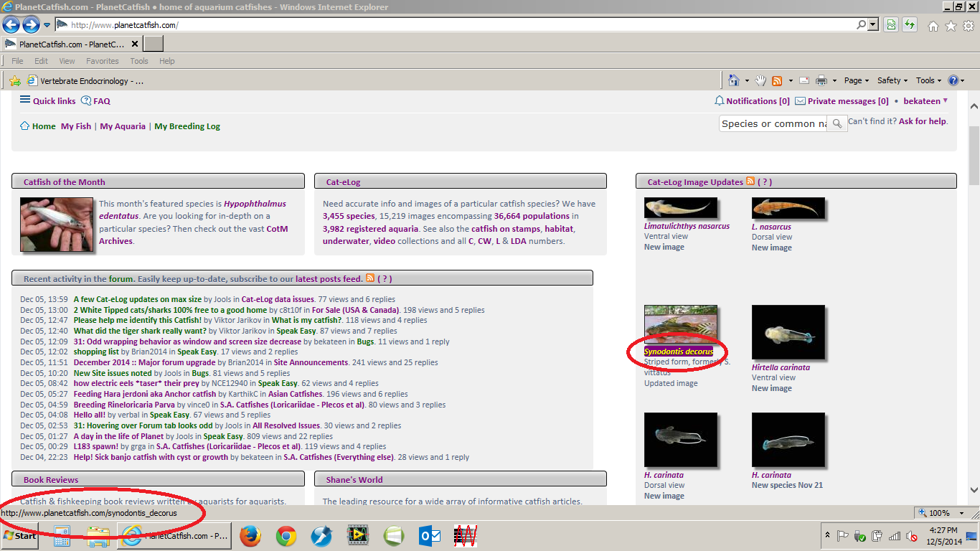Click the Recent activity RSS feed icon
Viewport: 980px width, 551px height.
370,278
